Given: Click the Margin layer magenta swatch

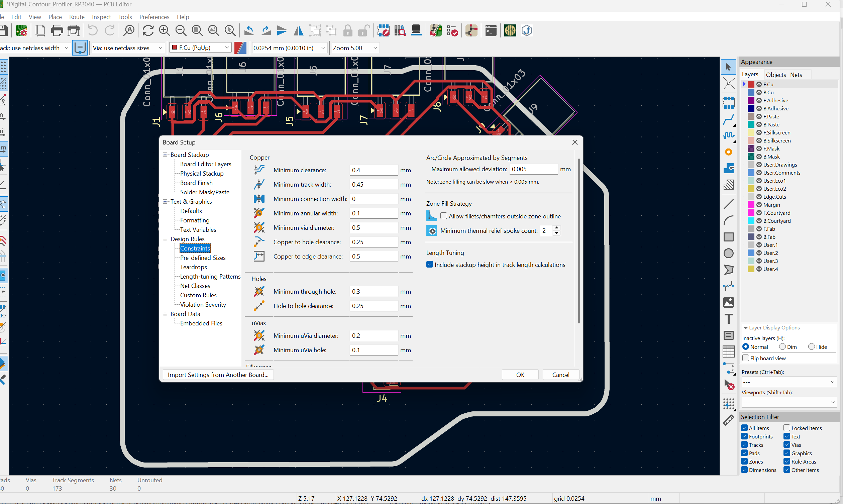Looking at the screenshot, I should pos(751,205).
